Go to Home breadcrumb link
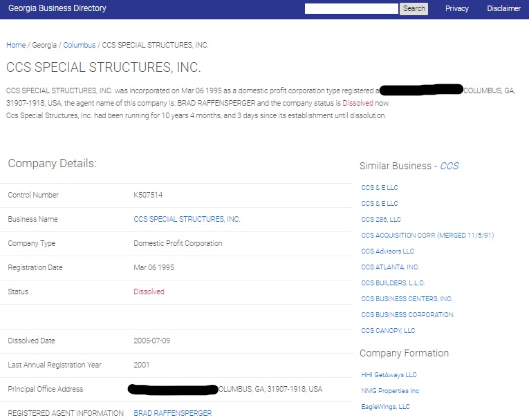This screenshot has height=420, width=529. click(16, 45)
